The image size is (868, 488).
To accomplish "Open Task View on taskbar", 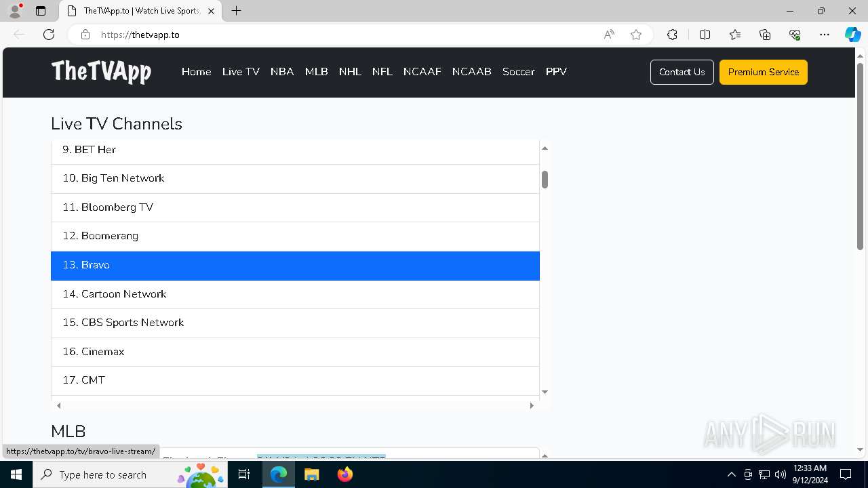I will click(245, 474).
